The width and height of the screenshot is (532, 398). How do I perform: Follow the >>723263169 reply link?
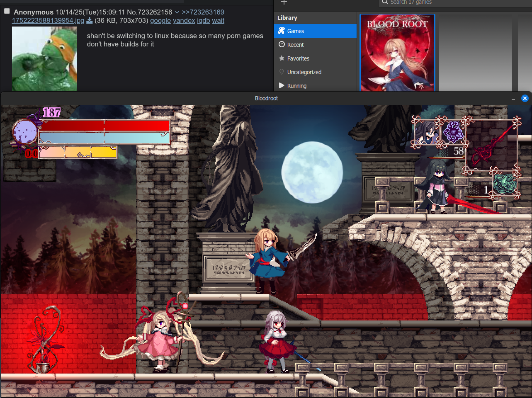click(203, 12)
